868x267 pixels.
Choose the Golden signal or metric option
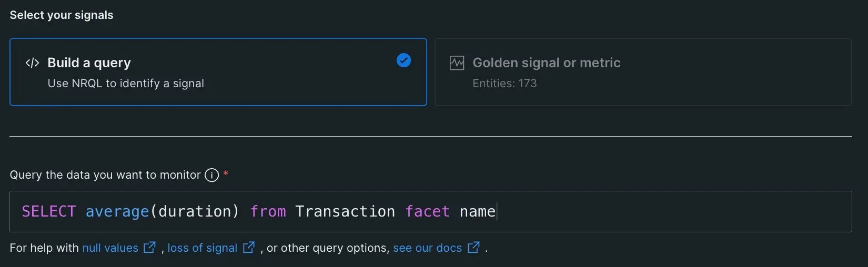point(546,63)
